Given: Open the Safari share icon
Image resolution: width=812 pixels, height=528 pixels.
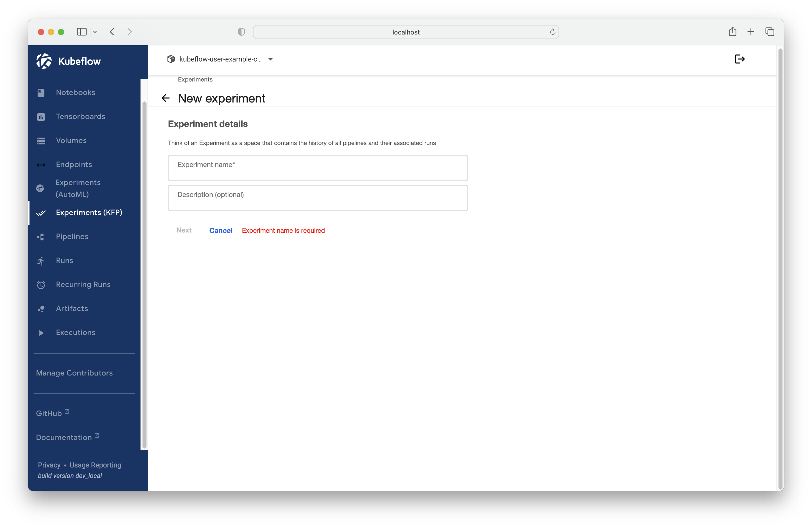Looking at the screenshot, I should coord(732,31).
